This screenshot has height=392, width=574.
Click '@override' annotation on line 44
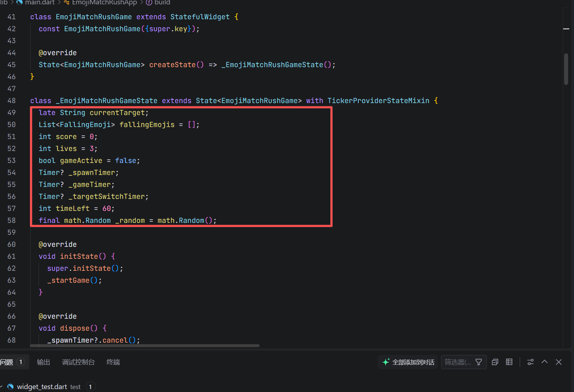pos(58,53)
